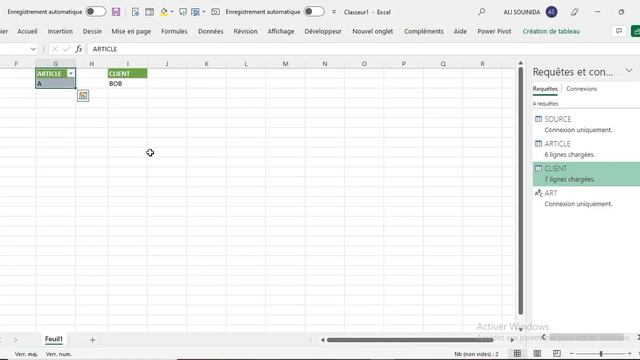
Task: Click the confirm checkmark in formula bar
Action: click(x=66, y=49)
